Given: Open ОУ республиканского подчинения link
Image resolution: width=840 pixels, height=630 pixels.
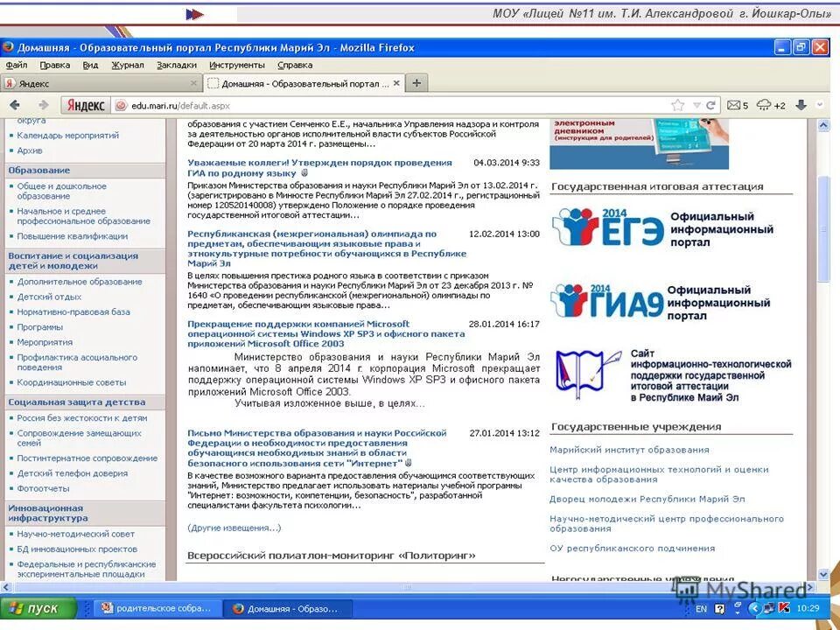Looking at the screenshot, I should [x=632, y=549].
